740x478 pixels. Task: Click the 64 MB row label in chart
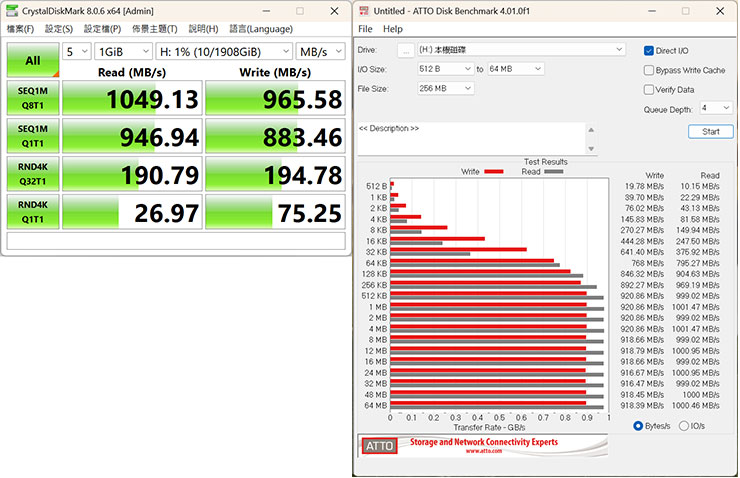point(376,405)
